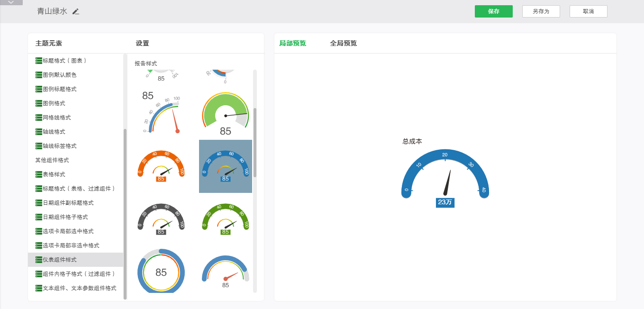Screen dimensions: 644x309
Task: Click the theme elements list scrollbar
Action: click(125, 213)
